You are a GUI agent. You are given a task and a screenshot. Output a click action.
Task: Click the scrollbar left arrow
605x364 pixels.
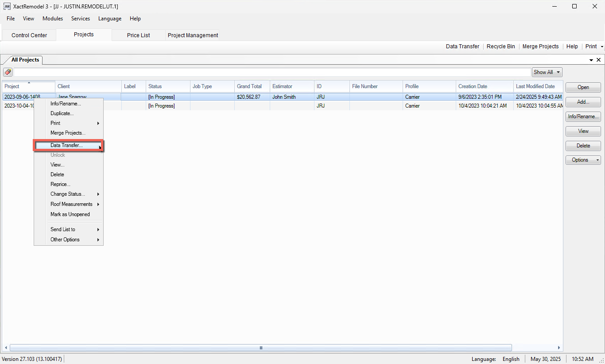(5, 348)
